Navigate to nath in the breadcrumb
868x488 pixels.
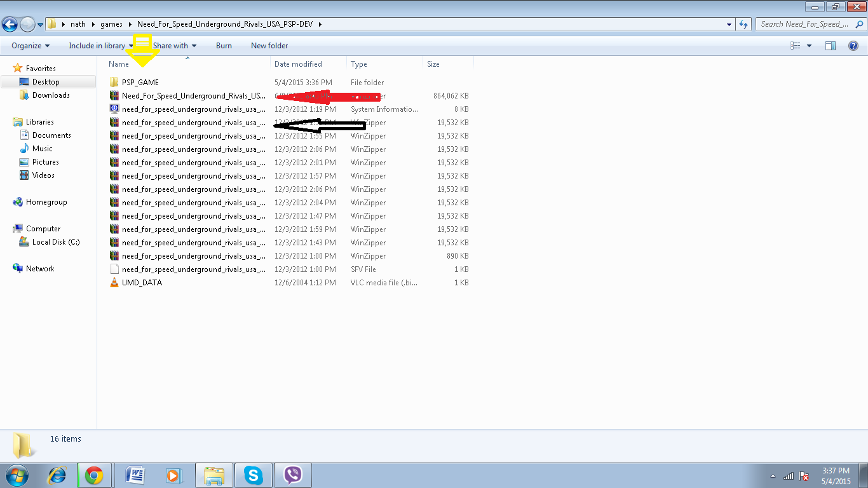(78, 24)
